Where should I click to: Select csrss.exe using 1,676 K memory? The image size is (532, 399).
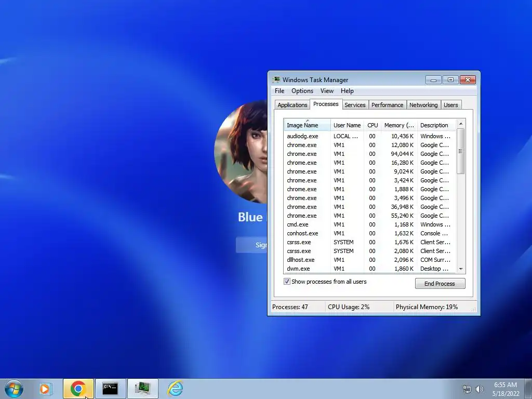[370, 242]
